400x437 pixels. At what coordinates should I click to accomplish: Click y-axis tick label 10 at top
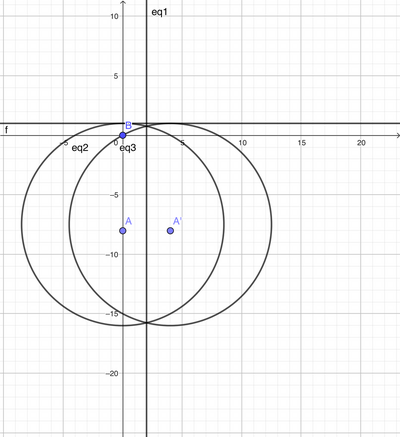(115, 16)
